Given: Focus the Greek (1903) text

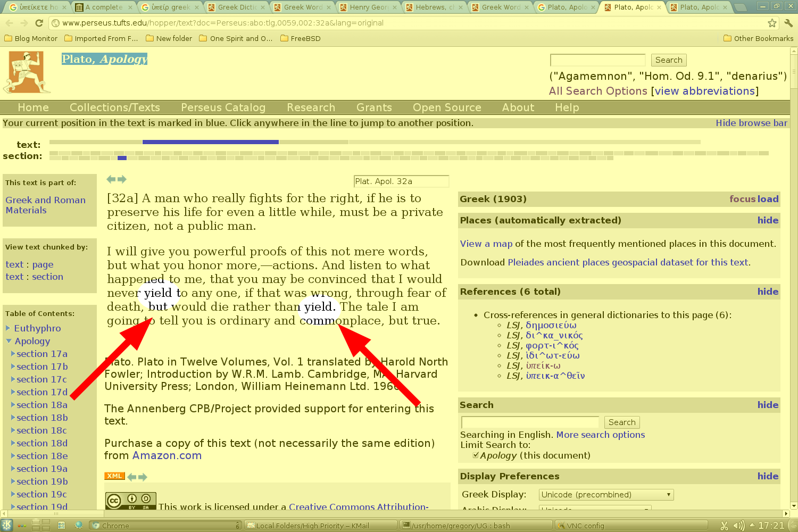Looking at the screenshot, I should [x=742, y=199].
